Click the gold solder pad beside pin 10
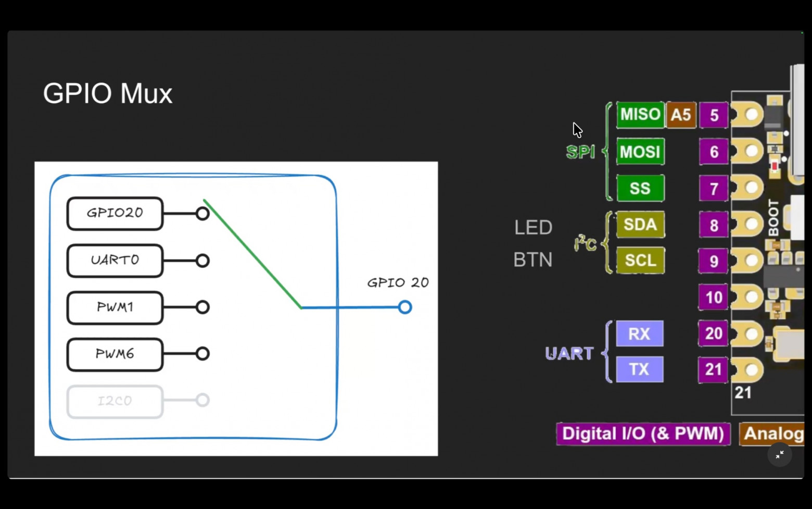 tap(748, 297)
